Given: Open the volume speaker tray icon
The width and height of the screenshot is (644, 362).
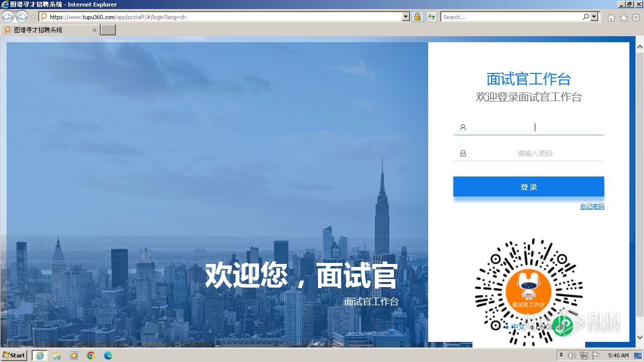Looking at the screenshot, I should (x=572, y=355).
